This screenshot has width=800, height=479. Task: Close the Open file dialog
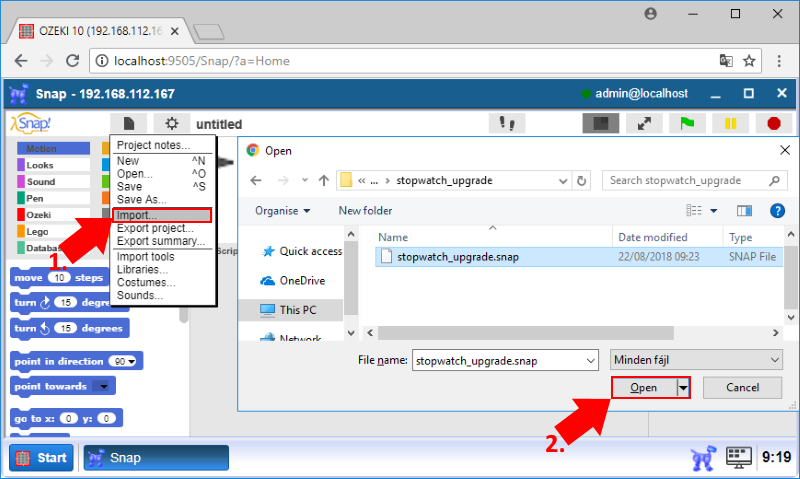coord(785,150)
